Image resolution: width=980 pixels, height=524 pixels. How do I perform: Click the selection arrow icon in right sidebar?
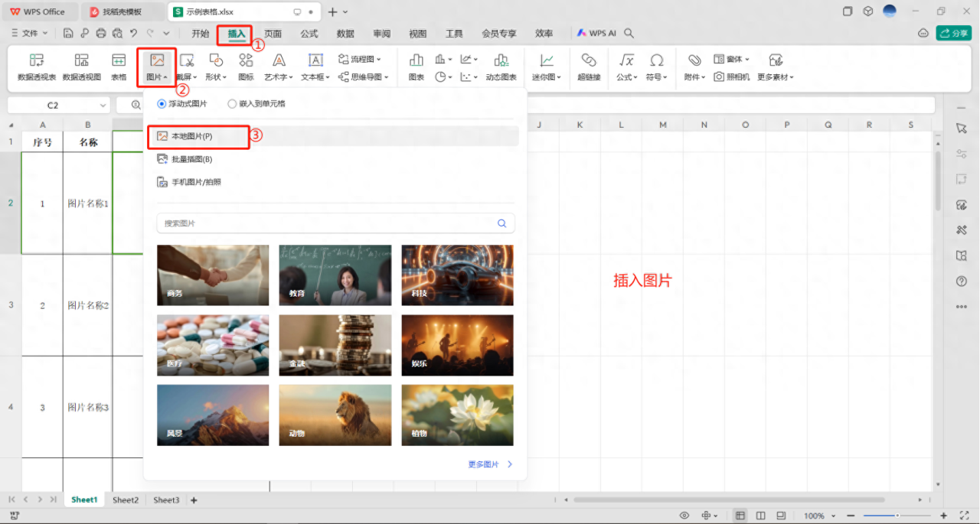pos(962,129)
